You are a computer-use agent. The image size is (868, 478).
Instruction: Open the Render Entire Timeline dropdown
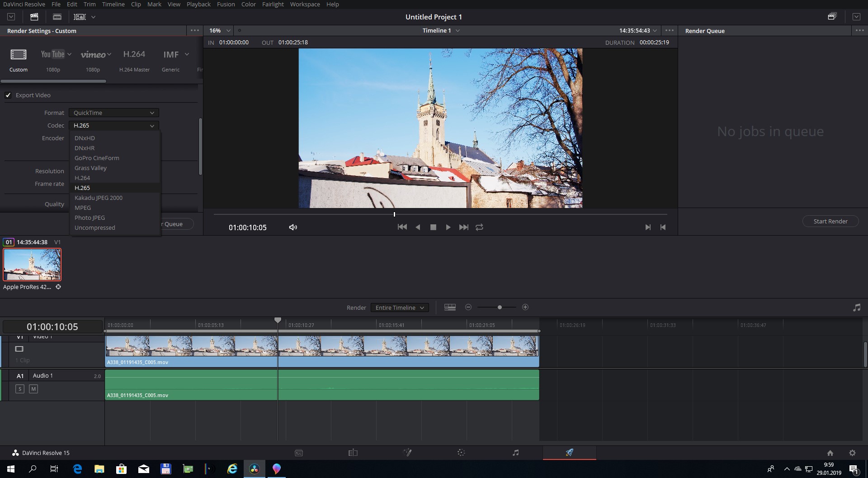(x=399, y=308)
